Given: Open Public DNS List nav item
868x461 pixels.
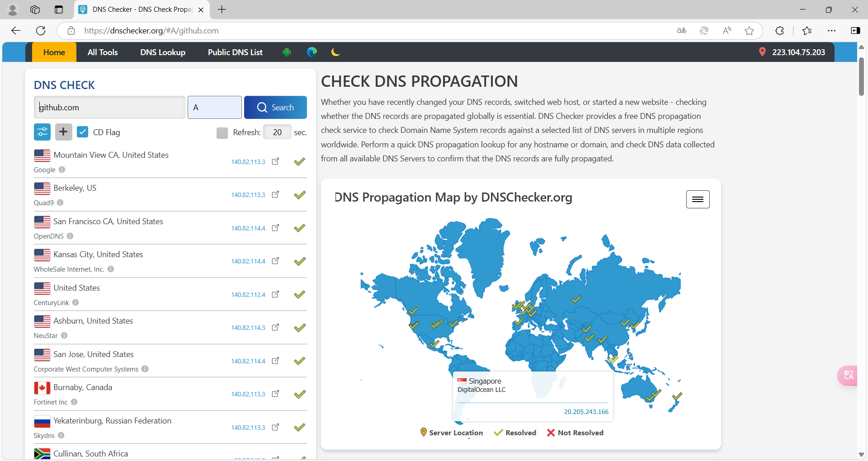Looking at the screenshot, I should 235,52.
